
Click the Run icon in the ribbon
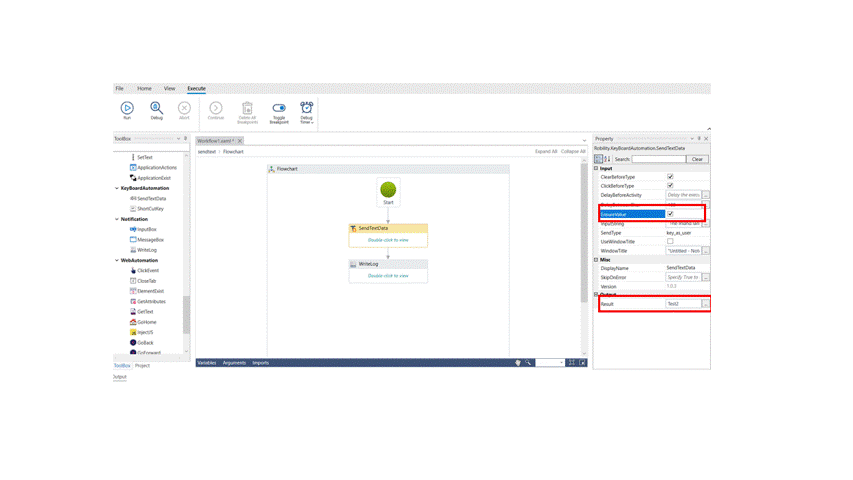pos(127,108)
